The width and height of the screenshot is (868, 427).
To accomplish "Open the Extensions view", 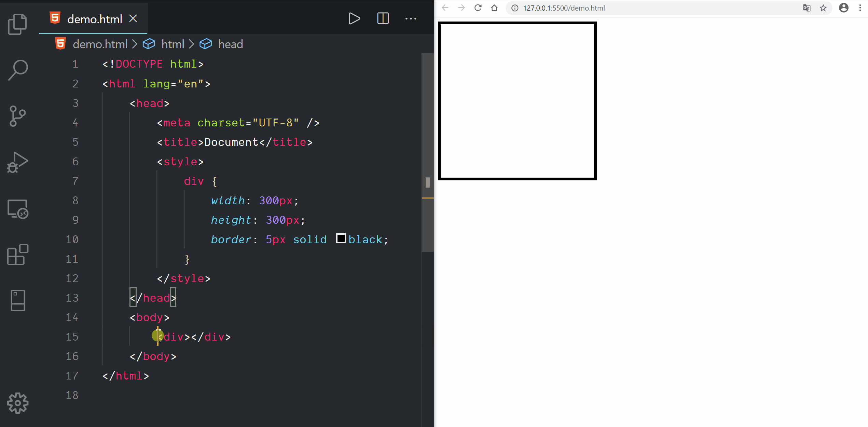I will tap(17, 254).
